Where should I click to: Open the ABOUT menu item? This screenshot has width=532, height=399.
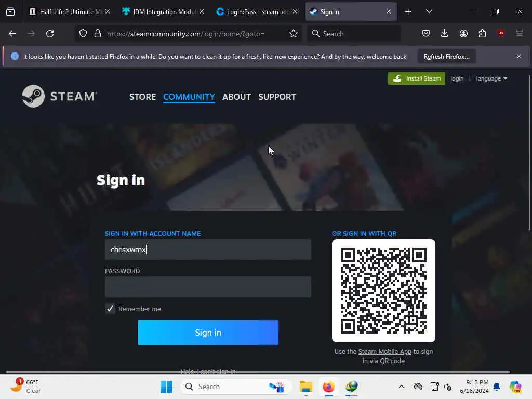pyautogui.click(x=236, y=97)
